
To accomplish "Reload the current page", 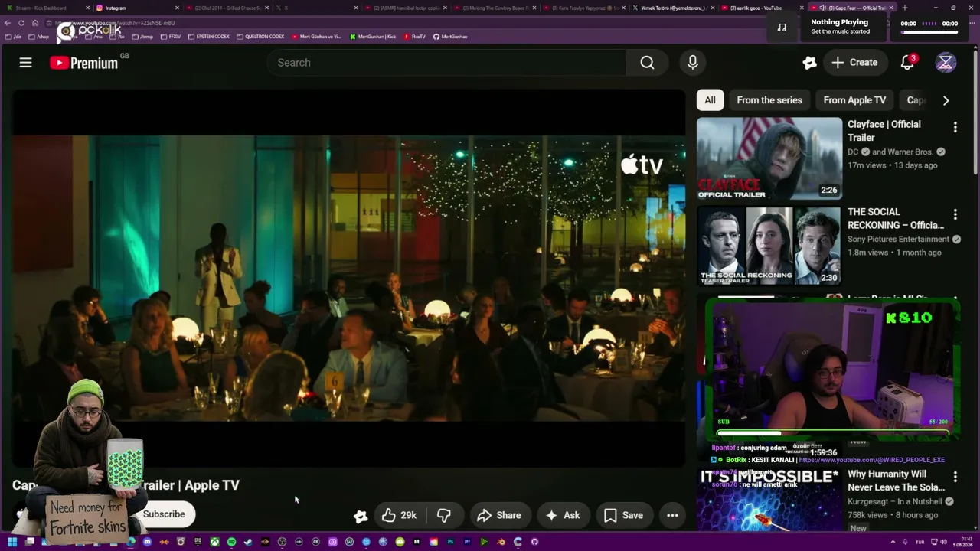I will [x=21, y=23].
